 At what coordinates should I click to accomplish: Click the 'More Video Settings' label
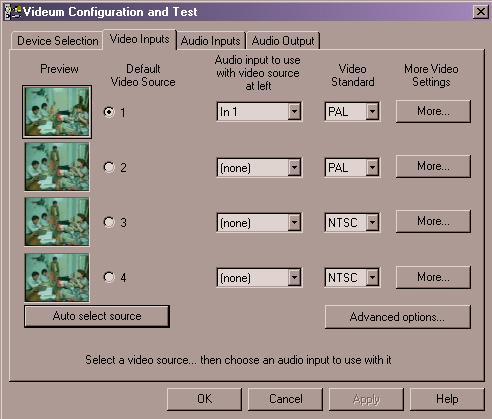click(431, 75)
